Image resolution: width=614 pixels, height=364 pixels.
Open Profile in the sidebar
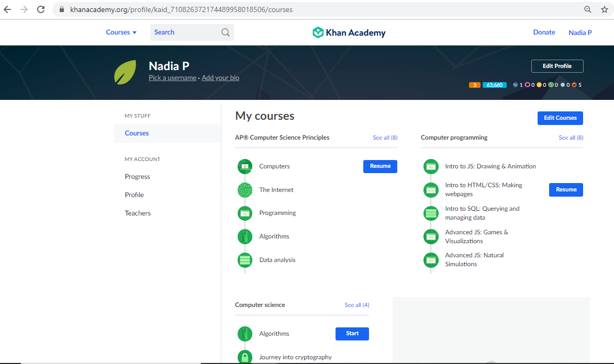(135, 195)
